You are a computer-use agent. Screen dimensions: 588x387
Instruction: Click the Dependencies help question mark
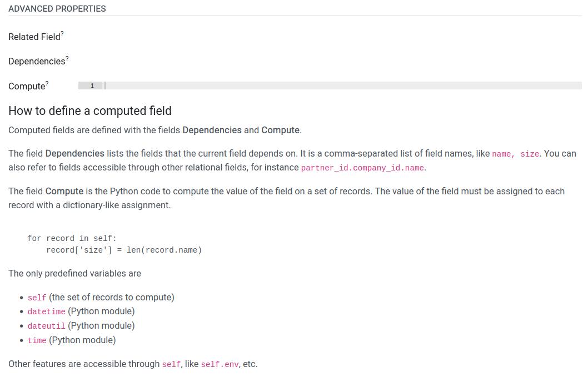point(67,58)
